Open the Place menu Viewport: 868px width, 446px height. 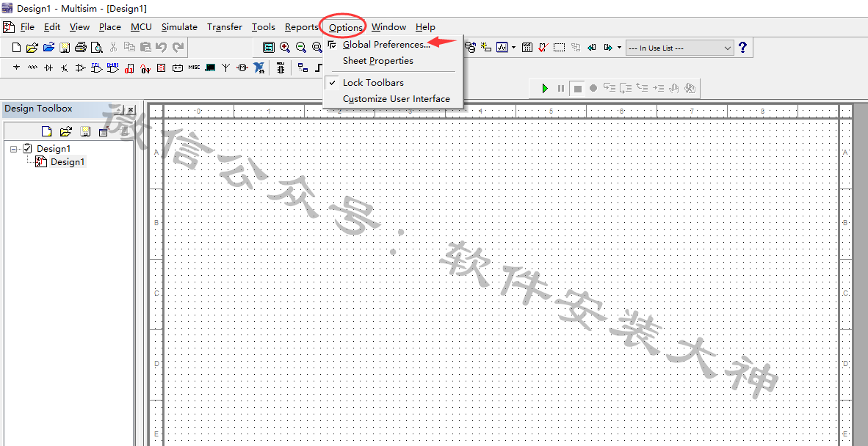pos(110,27)
